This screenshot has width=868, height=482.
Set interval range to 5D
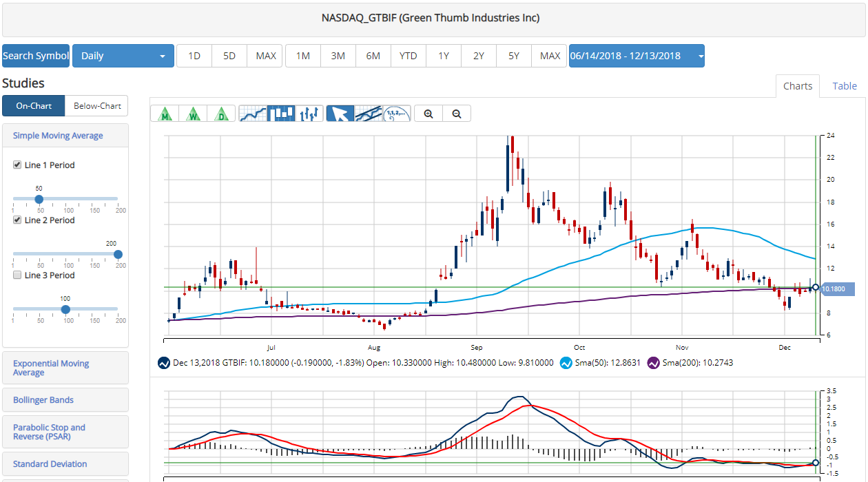229,56
